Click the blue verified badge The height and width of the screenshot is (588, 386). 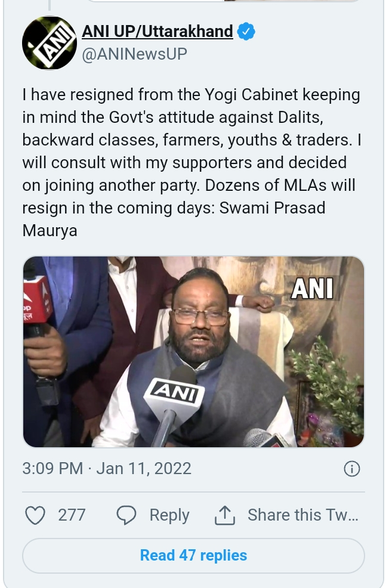246,32
